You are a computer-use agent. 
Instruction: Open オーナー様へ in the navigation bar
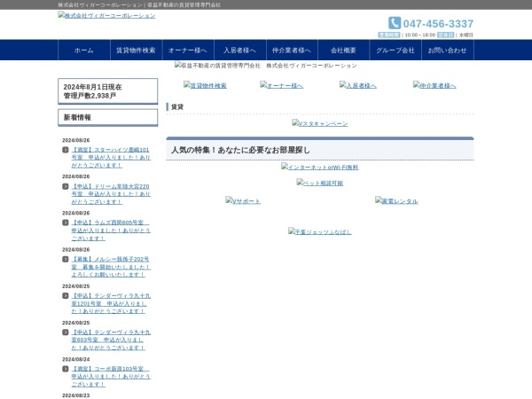click(188, 51)
